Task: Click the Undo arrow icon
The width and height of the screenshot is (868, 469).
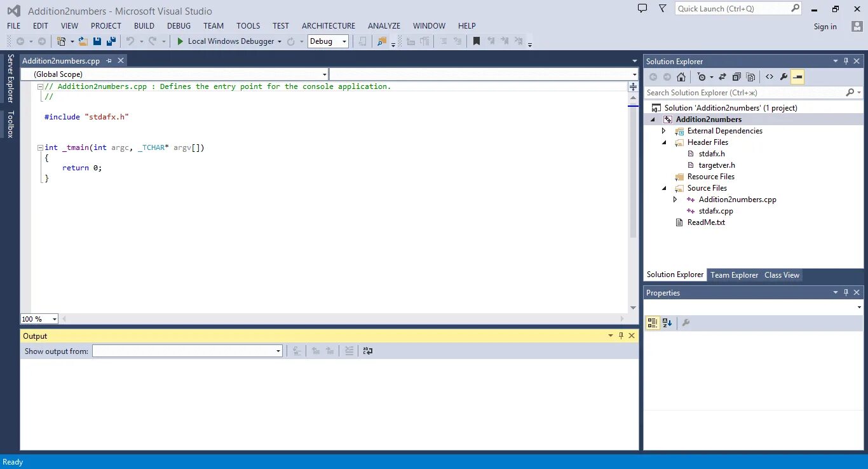Action: [x=130, y=41]
